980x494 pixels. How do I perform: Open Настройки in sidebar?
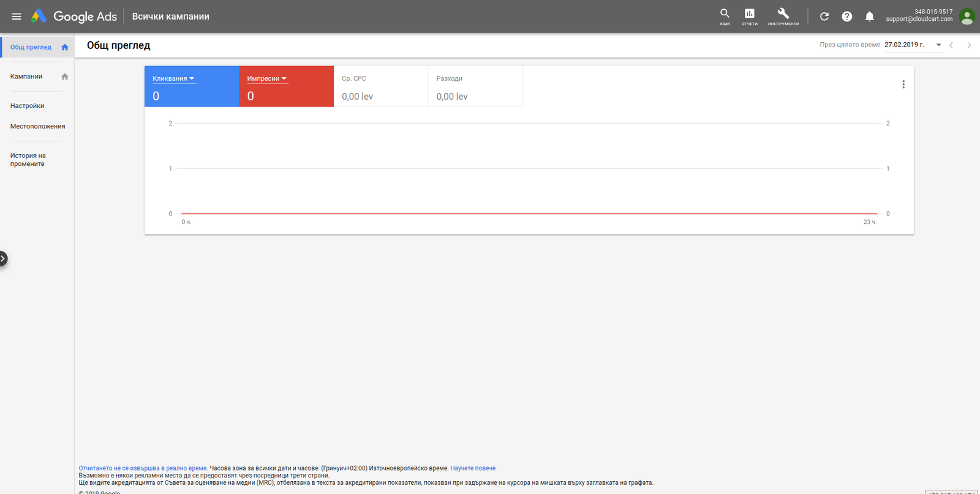point(27,106)
